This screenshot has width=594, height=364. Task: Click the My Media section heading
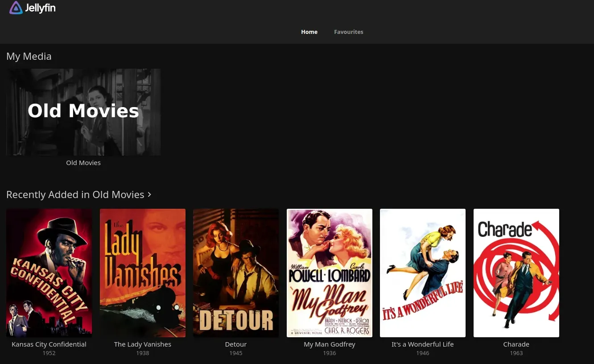click(29, 57)
